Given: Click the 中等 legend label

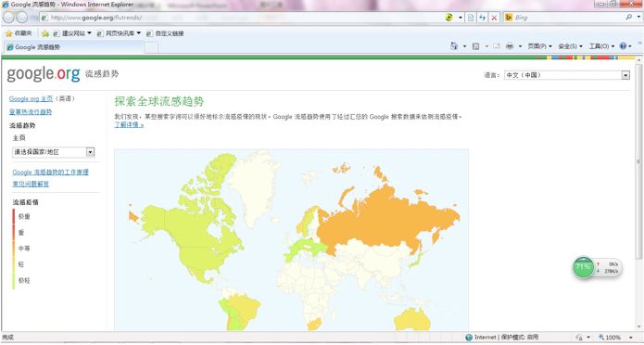Looking at the screenshot, I should [x=24, y=249].
